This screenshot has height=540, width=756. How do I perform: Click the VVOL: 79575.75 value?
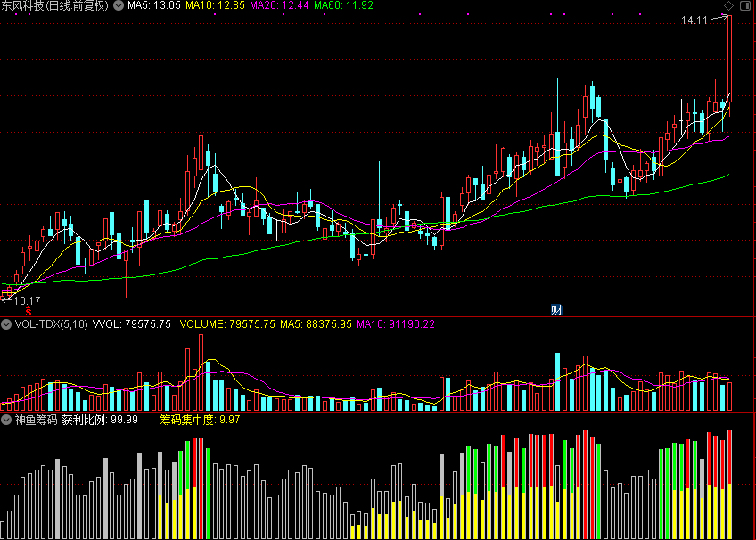[132, 324]
